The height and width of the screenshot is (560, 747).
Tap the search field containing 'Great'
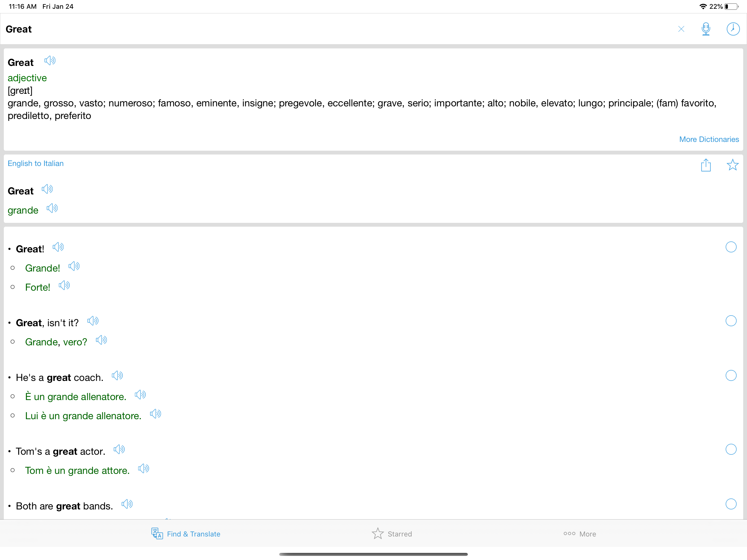click(304, 29)
